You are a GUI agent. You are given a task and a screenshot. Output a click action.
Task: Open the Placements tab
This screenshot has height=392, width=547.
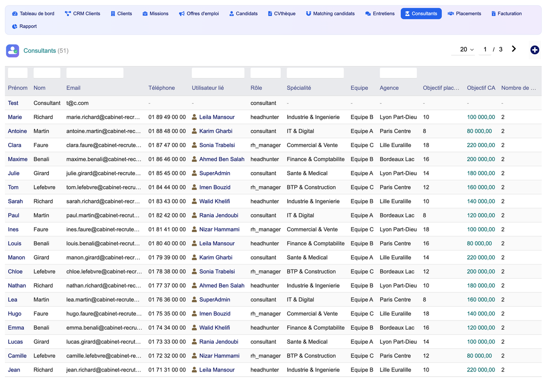[x=464, y=14]
